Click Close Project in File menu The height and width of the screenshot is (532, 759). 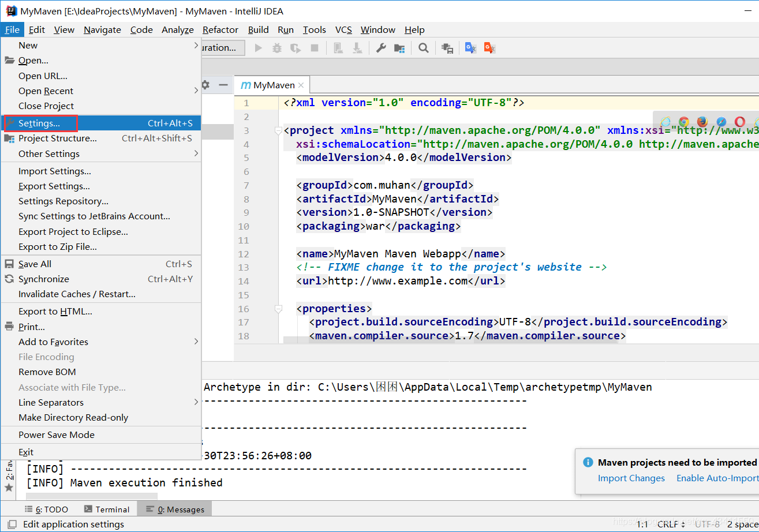pyautogui.click(x=101, y=106)
